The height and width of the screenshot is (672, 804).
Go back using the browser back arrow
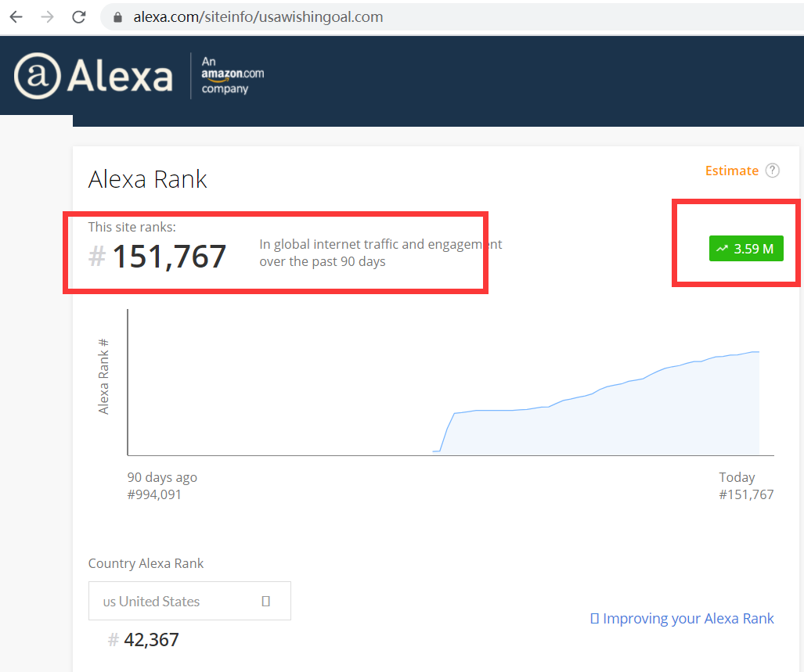click(x=16, y=17)
